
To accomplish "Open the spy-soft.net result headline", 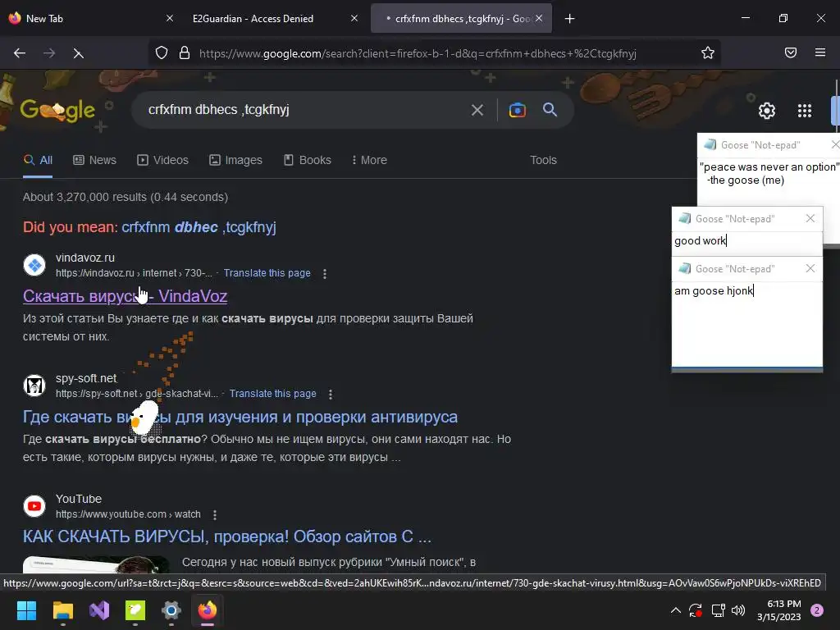I will click(x=240, y=417).
